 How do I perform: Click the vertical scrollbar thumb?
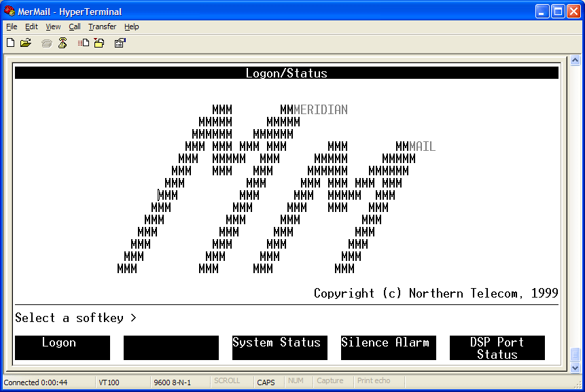coord(575,355)
